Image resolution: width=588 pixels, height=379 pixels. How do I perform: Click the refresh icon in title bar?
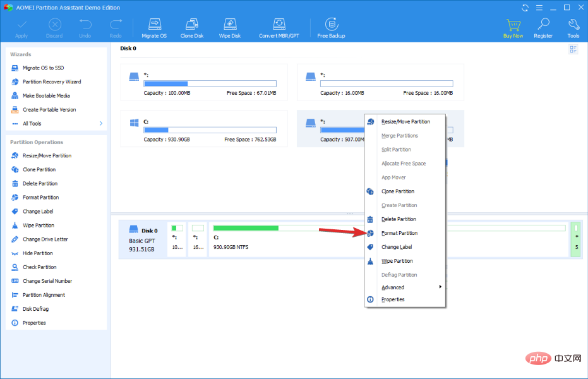click(525, 8)
